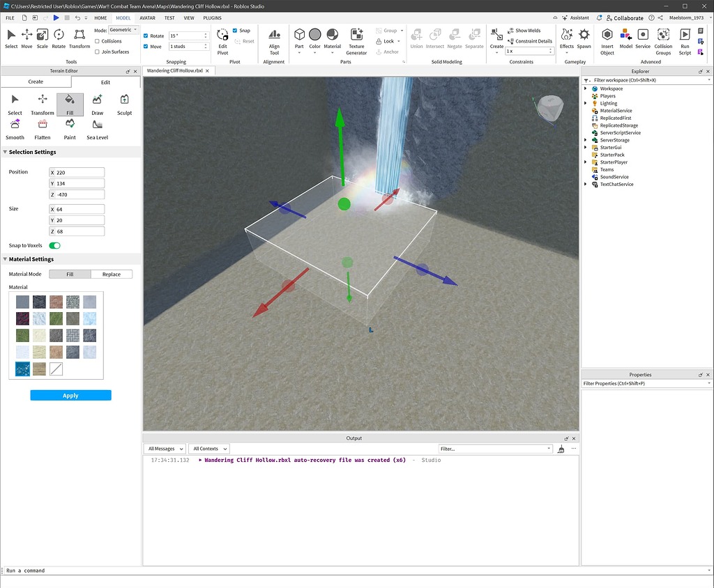
Task: Disable Snap to Voxels
Action: [x=54, y=245]
